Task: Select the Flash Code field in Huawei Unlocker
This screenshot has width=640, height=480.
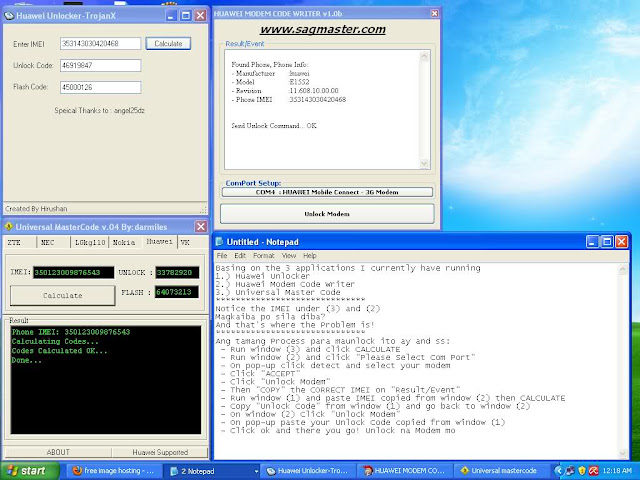Action: tap(100, 87)
